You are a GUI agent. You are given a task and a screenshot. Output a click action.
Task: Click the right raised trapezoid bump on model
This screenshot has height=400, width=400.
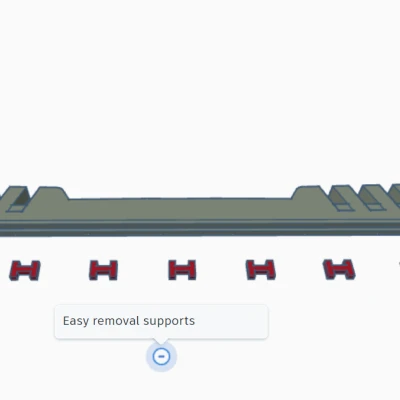tap(310, 193)
